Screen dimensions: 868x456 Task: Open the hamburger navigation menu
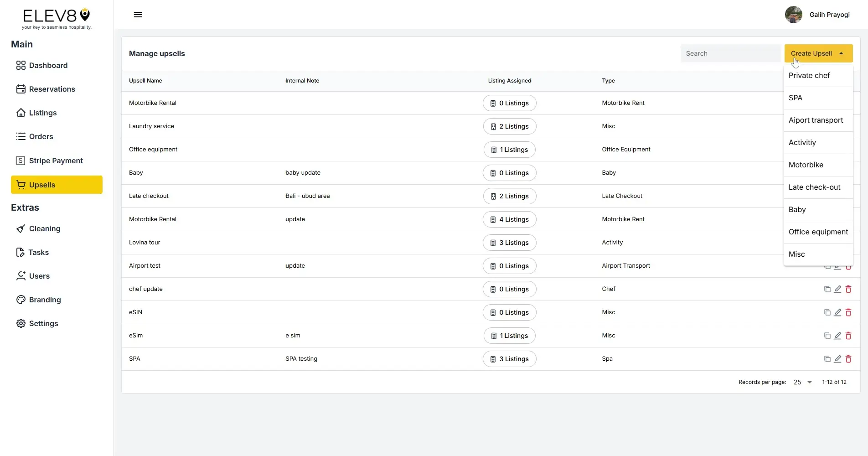[x=138, y=15]
